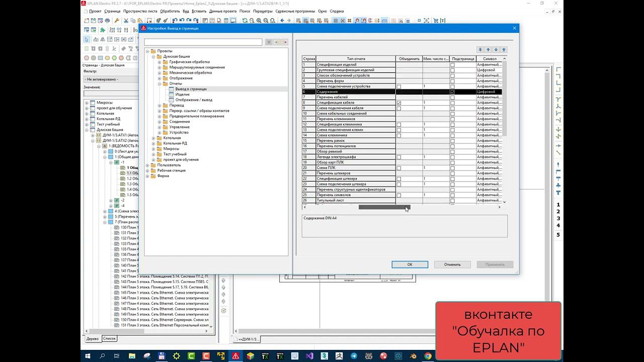Click the export settings icon beside search
Viewport: 644px width, 362px height.
pos(284,42)
